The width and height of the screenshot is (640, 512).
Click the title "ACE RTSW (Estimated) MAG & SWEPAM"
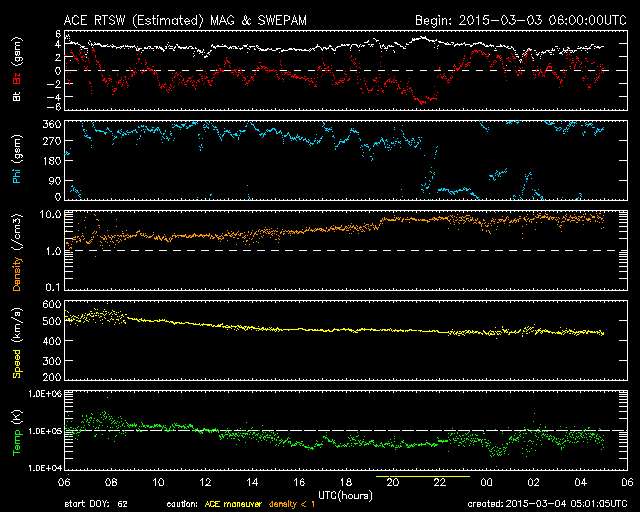(x=185, y=20)
